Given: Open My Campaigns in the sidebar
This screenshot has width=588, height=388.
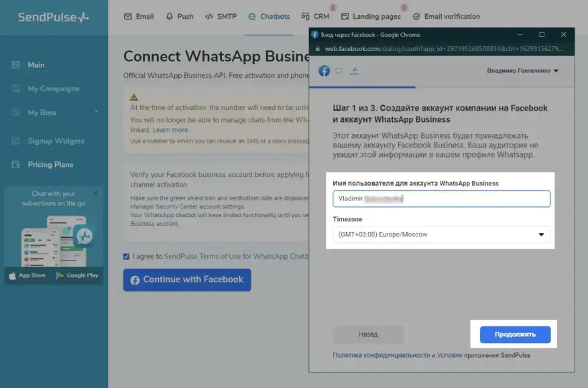Looking at the screenshot, I should [53, 88].
